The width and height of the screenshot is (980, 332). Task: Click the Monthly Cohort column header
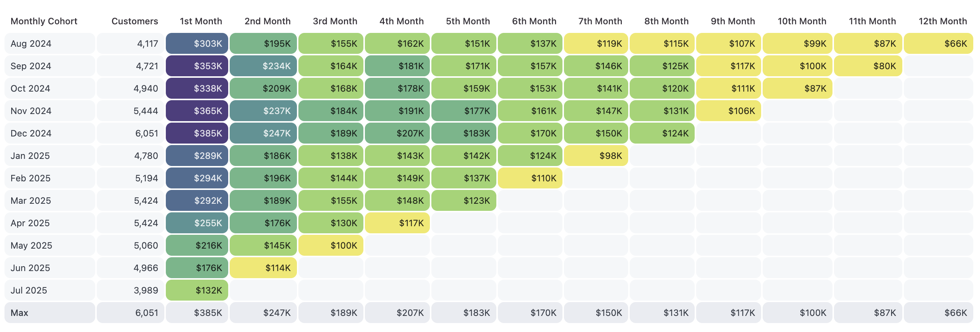coord(44,21)
